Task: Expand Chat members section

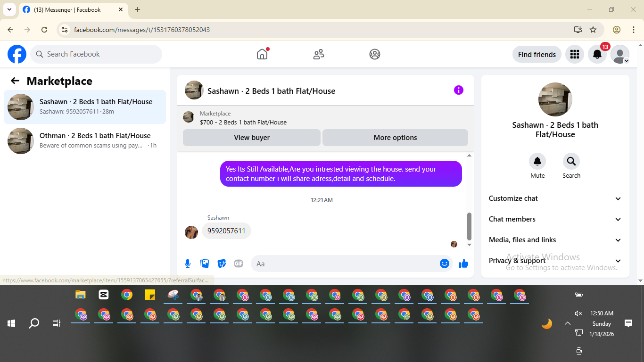Action: coord(555,219)
